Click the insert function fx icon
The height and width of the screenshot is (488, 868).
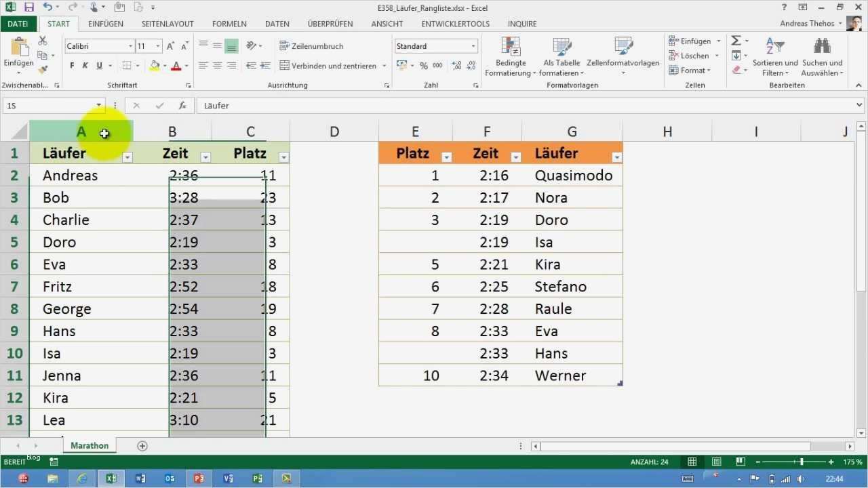click(x=182, y=106)
